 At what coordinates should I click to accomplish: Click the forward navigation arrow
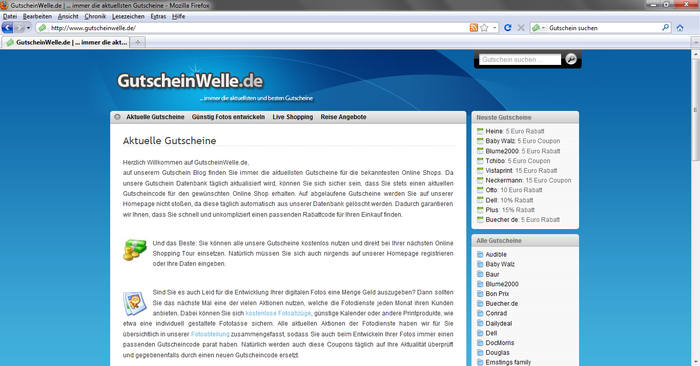click(x=19, y=28)
